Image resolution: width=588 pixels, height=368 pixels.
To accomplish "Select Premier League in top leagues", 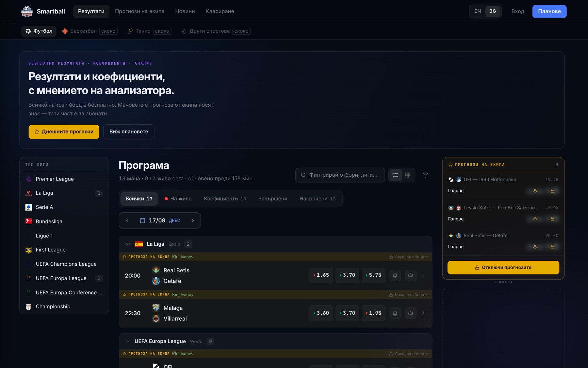I will pos(64,179).
